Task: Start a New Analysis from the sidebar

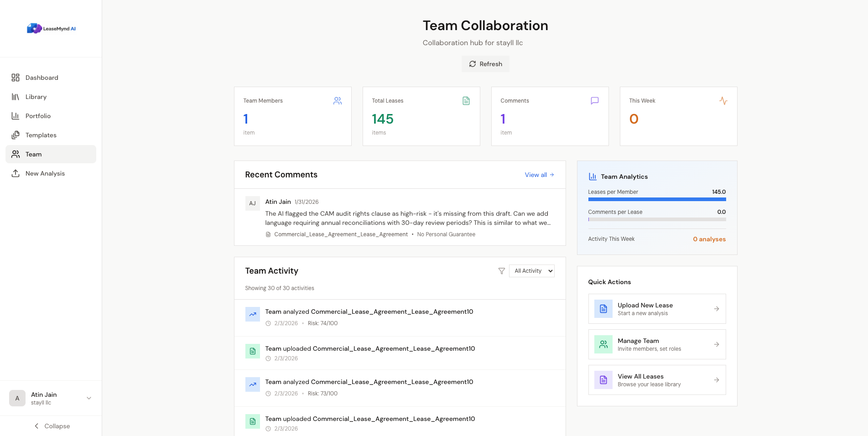Action: 45,173
